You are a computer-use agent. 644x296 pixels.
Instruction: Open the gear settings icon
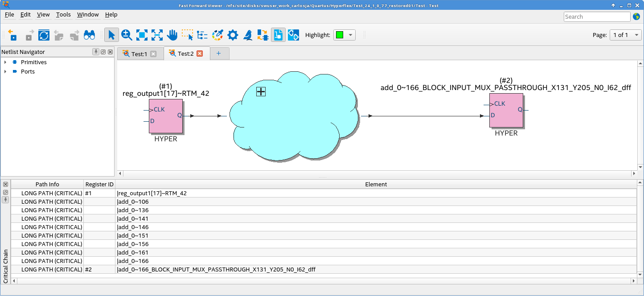(232, 35)
